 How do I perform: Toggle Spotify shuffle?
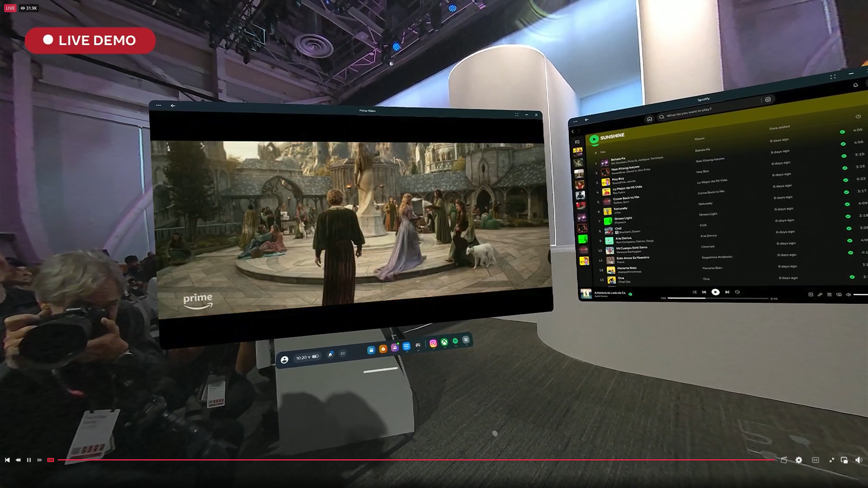[694, 292]
